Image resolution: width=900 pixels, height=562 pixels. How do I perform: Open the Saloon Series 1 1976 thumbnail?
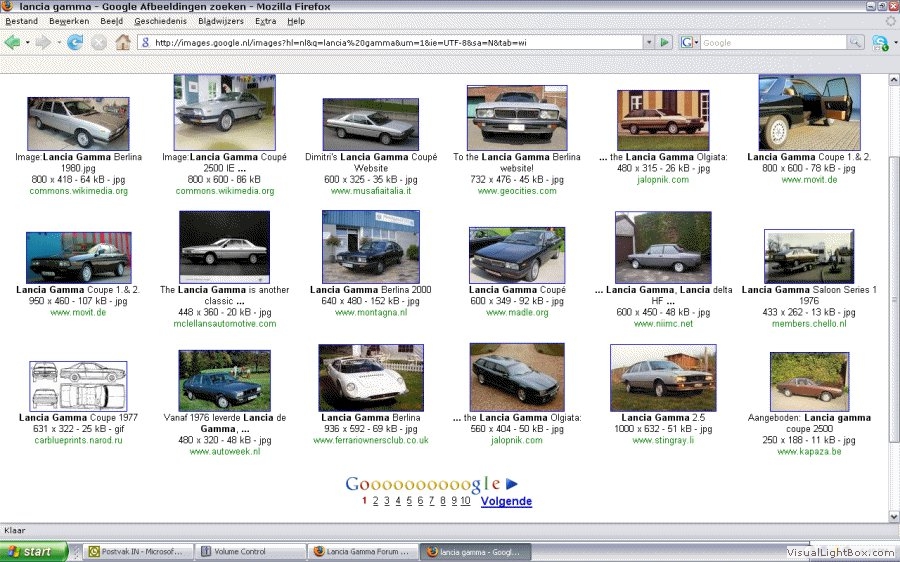pos(809,256)
